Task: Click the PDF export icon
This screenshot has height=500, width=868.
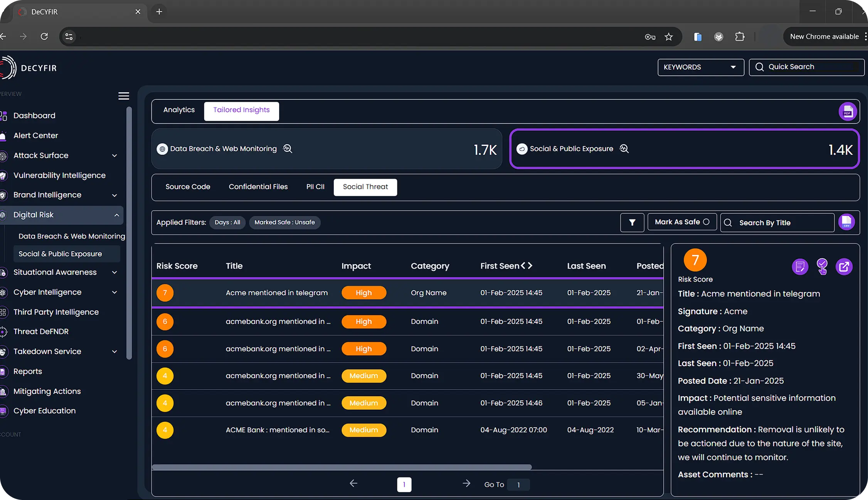Action: click(x=847, y=112)
